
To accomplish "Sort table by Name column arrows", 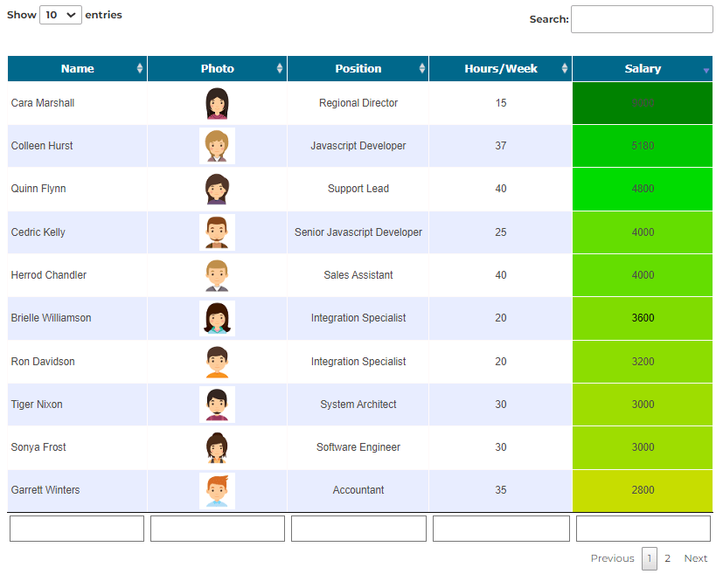I will point(140,69).
